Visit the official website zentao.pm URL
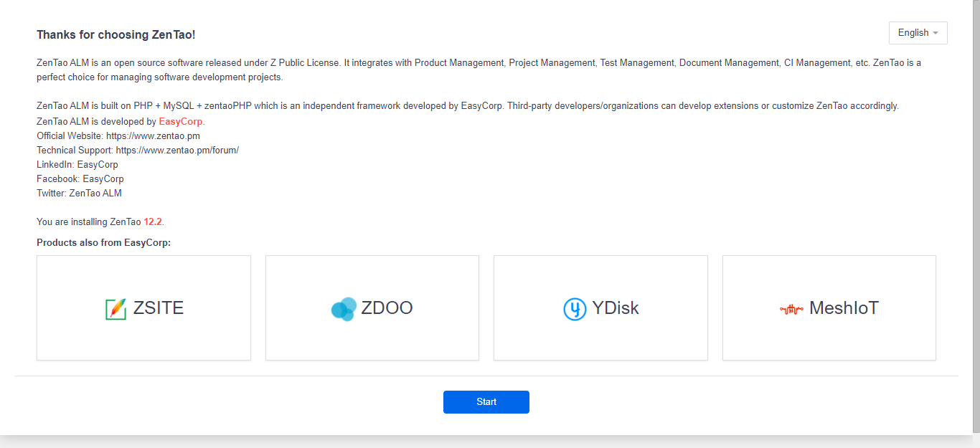 (153, 136)
